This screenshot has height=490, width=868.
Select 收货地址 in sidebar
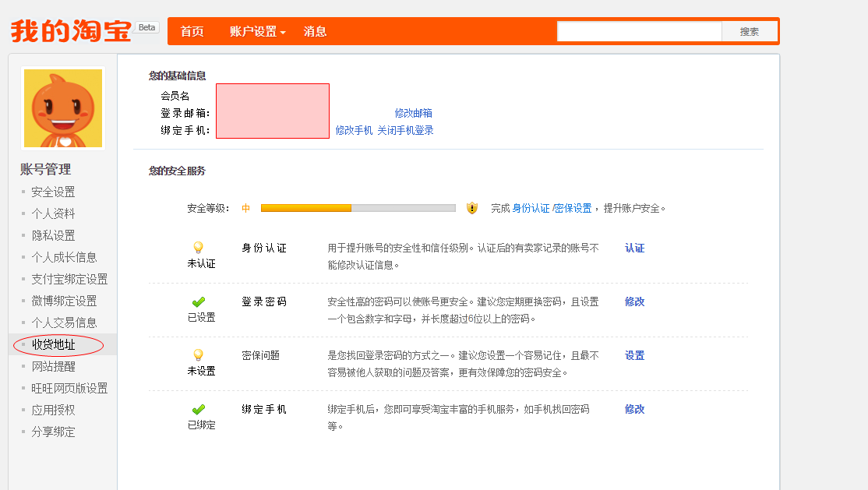53,344
